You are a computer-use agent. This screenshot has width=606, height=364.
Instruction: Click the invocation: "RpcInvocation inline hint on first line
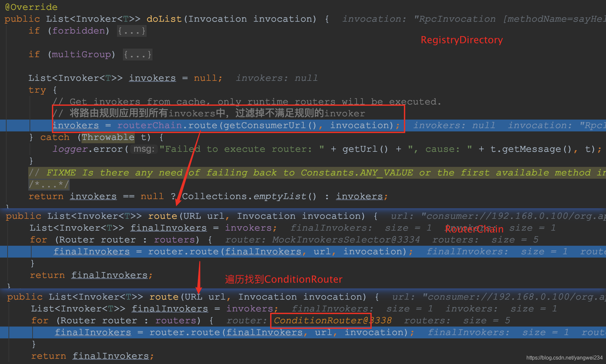(x=474, y=19)
